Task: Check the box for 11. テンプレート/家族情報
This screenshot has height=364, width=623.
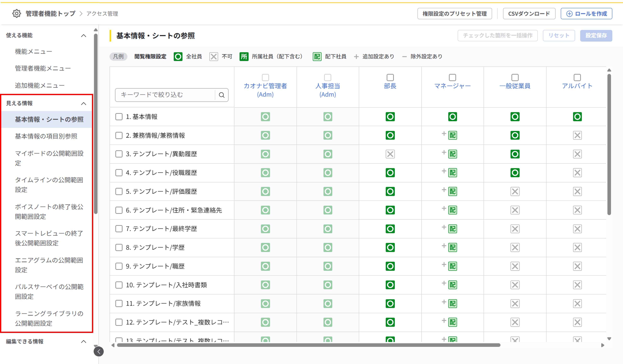Action: [x=119, y=304]
